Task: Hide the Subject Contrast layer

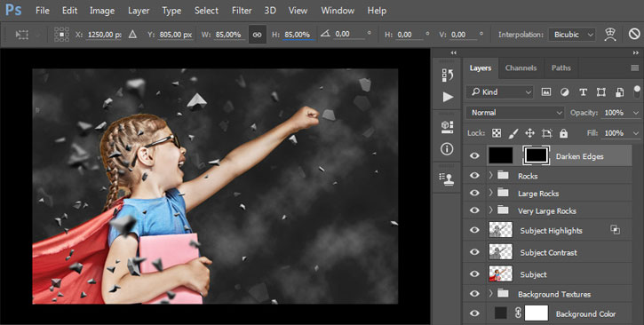Action: coord(474,252)
